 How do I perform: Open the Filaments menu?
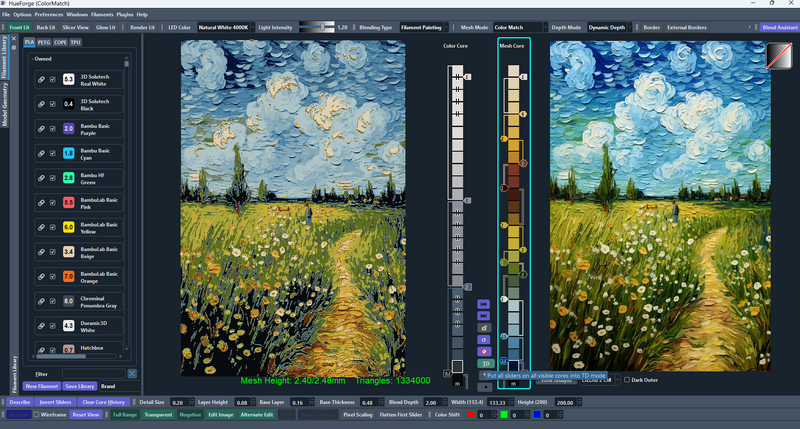[x=102, y=15]
